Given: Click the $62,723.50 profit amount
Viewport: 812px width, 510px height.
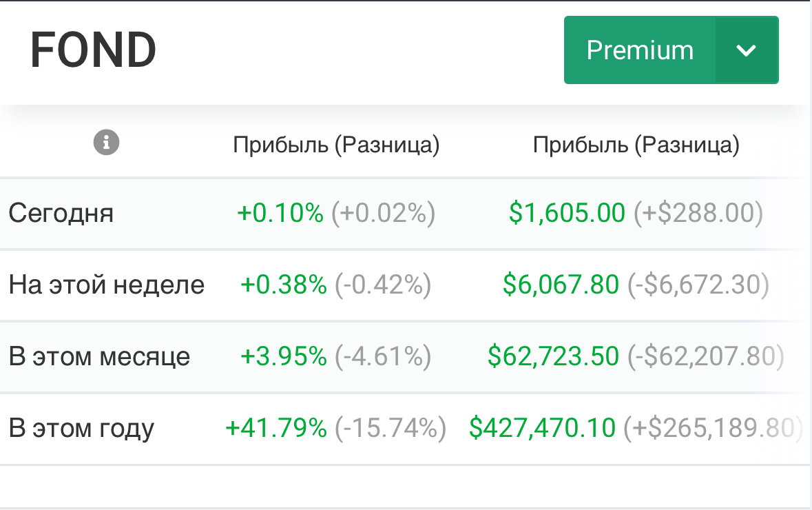Looking at the screenshot, I should pyautogui.click(x=553, y=356).
